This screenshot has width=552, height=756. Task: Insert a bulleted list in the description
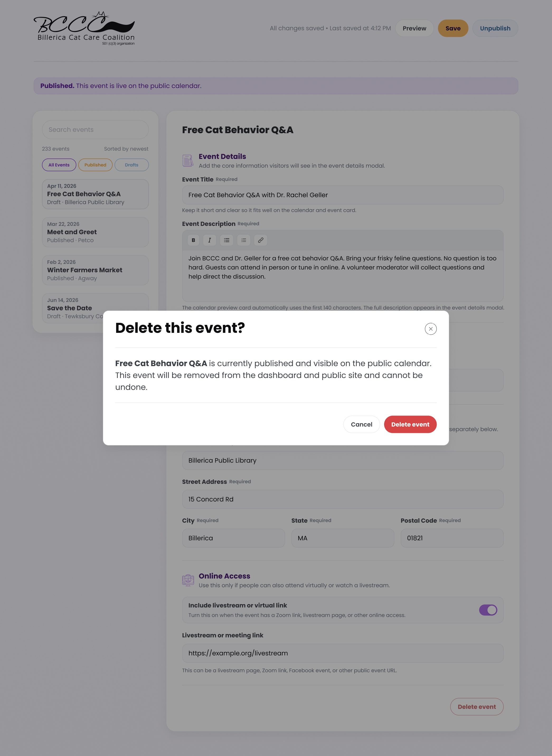227,240
